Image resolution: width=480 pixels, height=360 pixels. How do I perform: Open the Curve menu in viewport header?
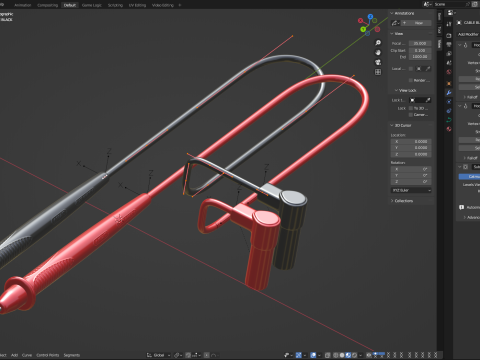tap(27, 355)
